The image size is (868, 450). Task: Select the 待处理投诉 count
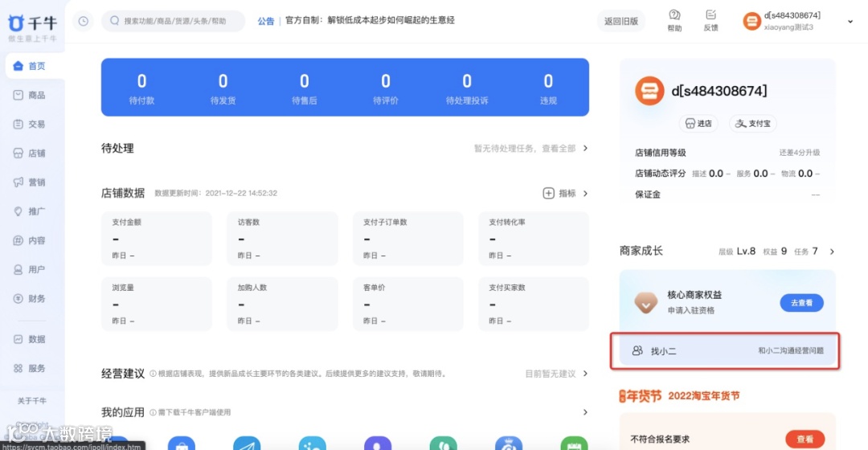467,81
